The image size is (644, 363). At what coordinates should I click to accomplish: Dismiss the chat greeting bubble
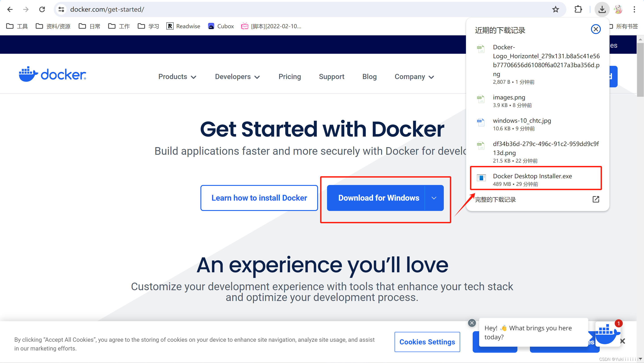point(472,323)
